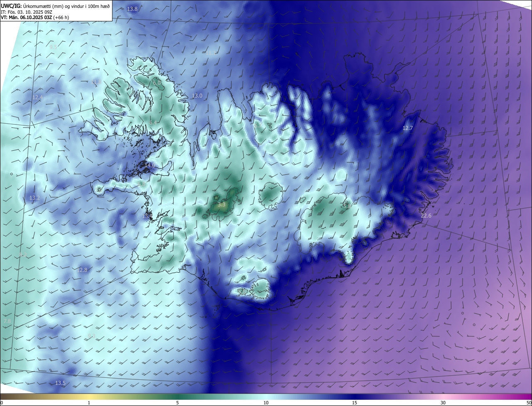
Task: Click the 12.8 value label
Action: pyautogui.click(x=82, y=270)
